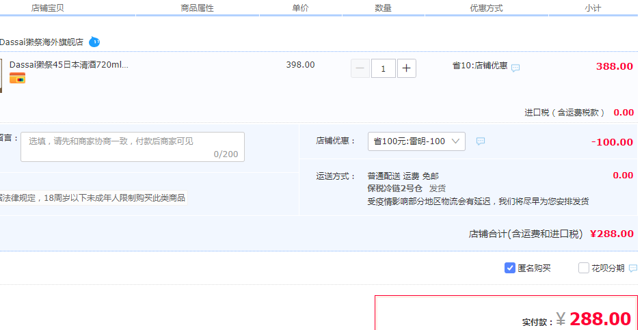Viewport: 644px width, 330px height.
Task: Open the info bubble next to 省10:店铺优惠
Action: coord(515,68)
